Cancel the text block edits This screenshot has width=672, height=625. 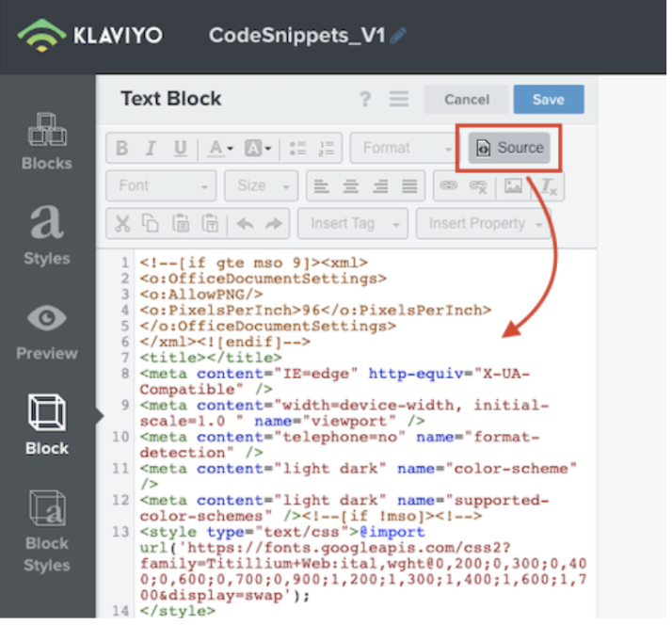point(467,100)
